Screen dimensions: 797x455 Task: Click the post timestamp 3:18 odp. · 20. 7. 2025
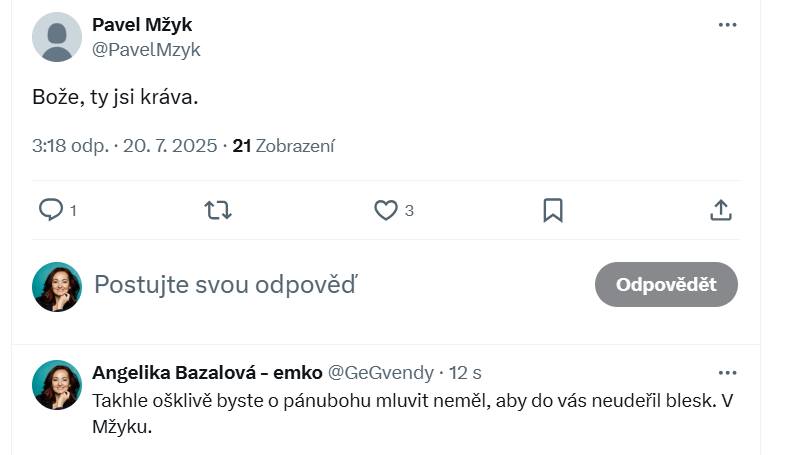click(x=124, y=146)
